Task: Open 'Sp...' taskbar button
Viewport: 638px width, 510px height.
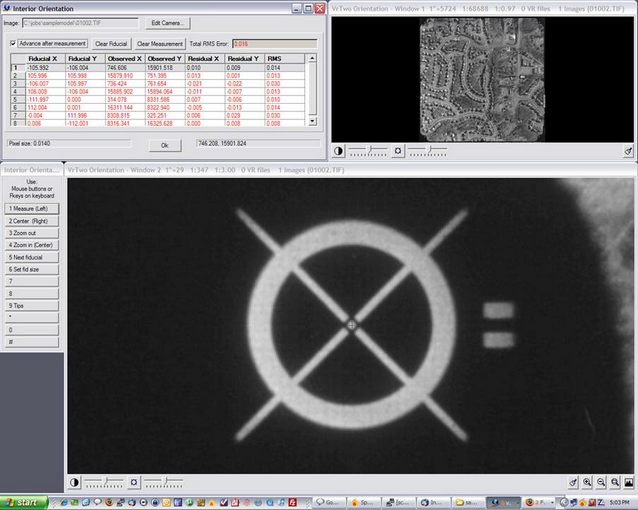Action: [365, 503]
